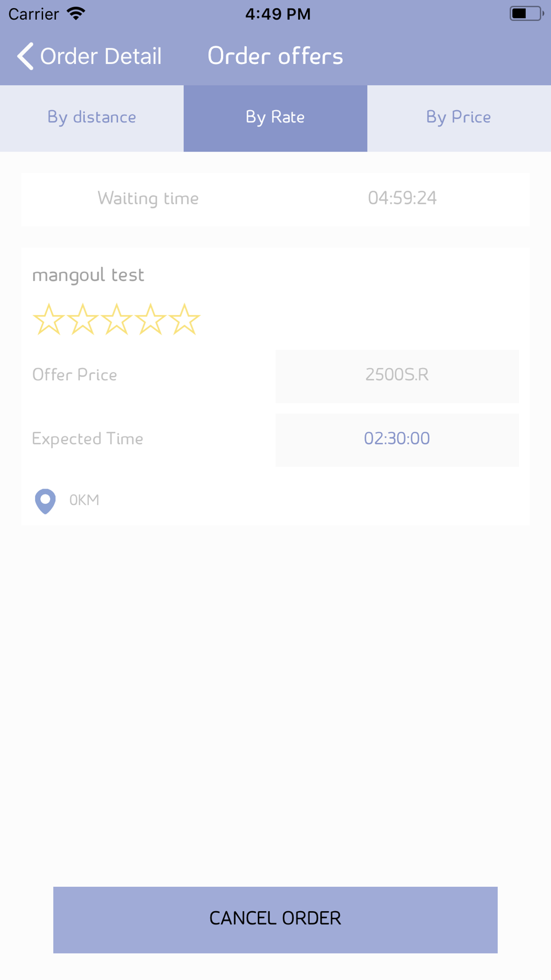The width and height of the screenshot is (551, 980).
Task: Click the first rating star
Action: pyautogui.click(x=48, y=320)
